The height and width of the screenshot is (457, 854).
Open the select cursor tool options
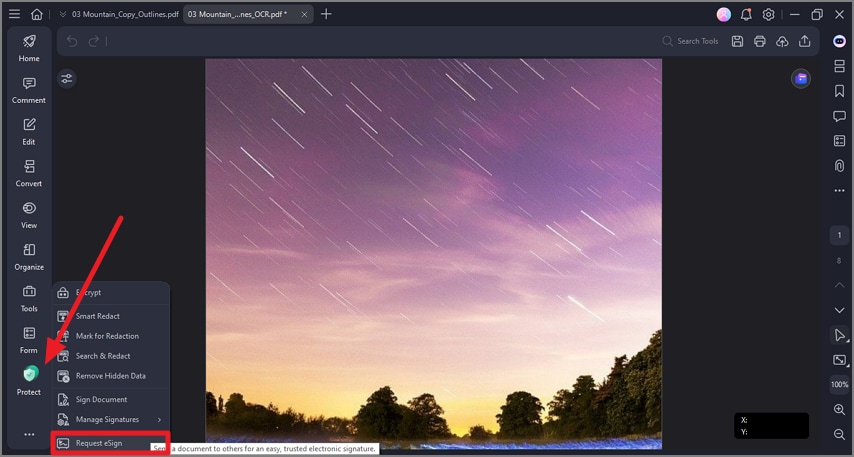[839, 336]
